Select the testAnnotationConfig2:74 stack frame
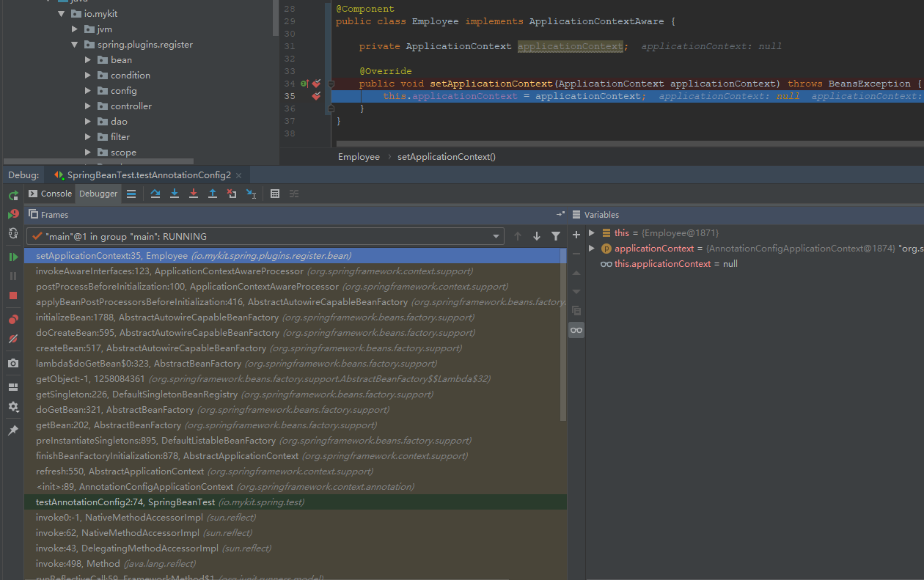Viewport: 924px width, 580px height. (125, 502)
